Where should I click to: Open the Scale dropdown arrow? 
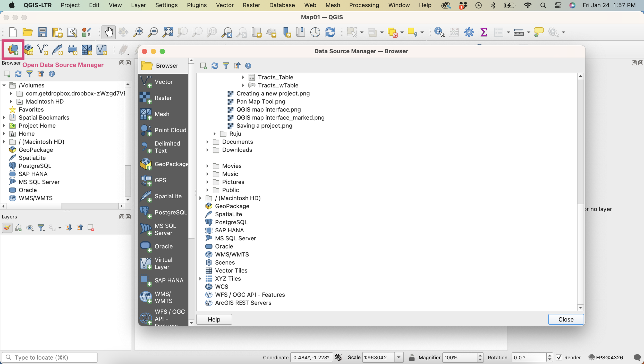(399, 357)
